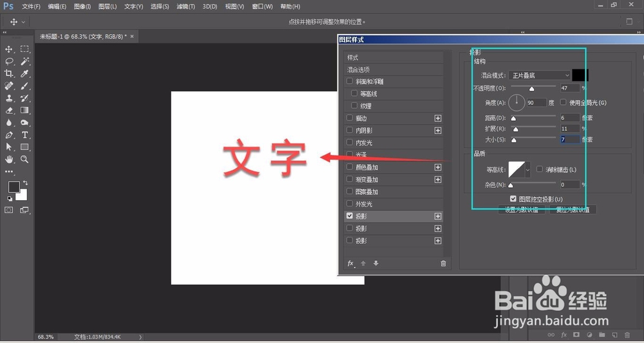Image resolution: width=644 pixels, height=343 pixels.
Task: Swap foreground and background colors
Action: point(26,183)
